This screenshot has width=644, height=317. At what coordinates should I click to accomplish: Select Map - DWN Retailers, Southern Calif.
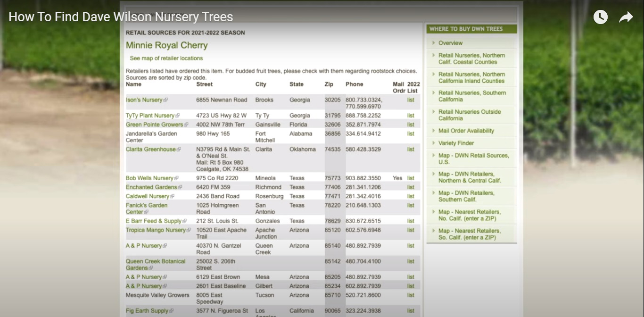pyautogui.click(x=466, y=196)
